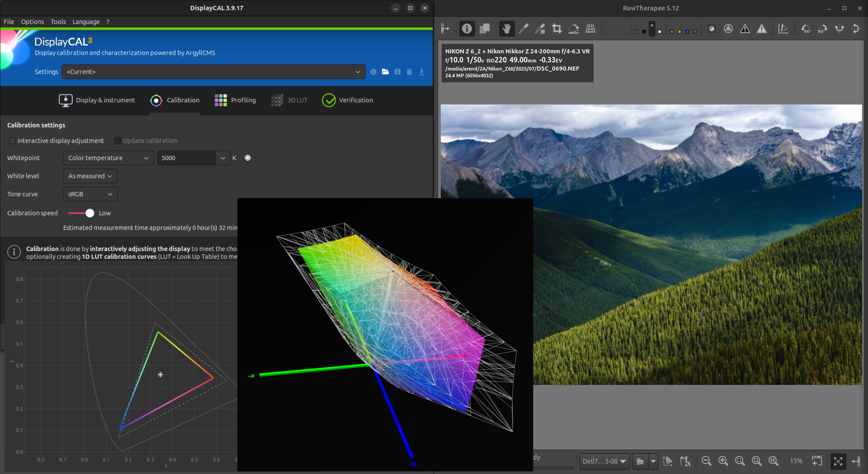This screenshot has height=474, width=868.
Task: Enable Interactive display adjustment checkbox
Action: tap(12, 141)
